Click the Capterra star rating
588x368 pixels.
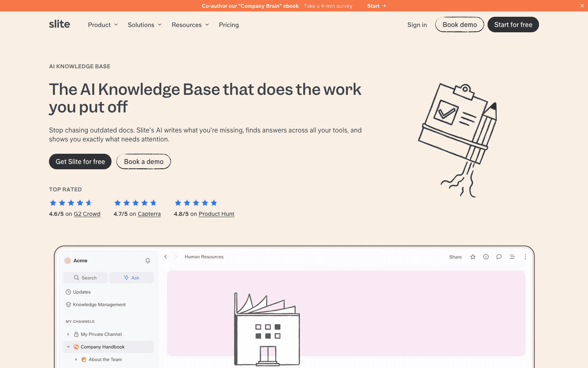pos(135,203)
